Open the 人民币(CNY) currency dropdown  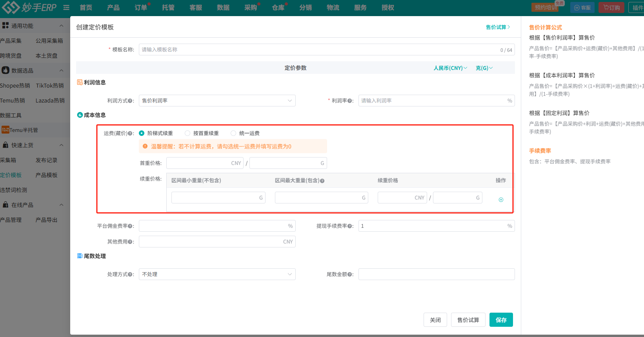450,68
